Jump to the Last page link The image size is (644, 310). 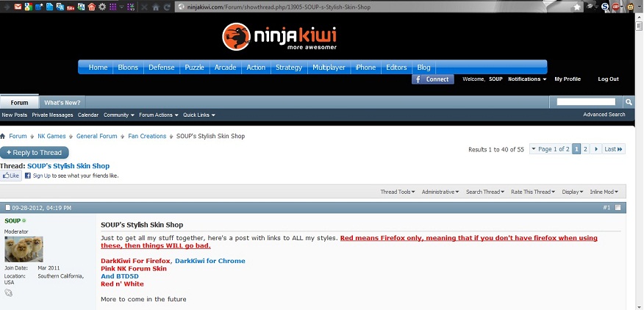pyautogui.click(x=614, y=149)
